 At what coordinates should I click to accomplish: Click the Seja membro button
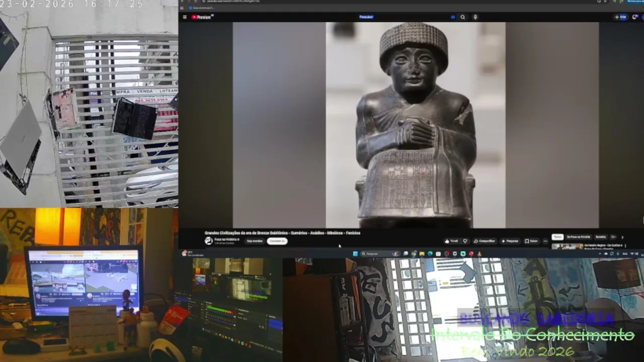pyautogui.click(x=255, y=241)
